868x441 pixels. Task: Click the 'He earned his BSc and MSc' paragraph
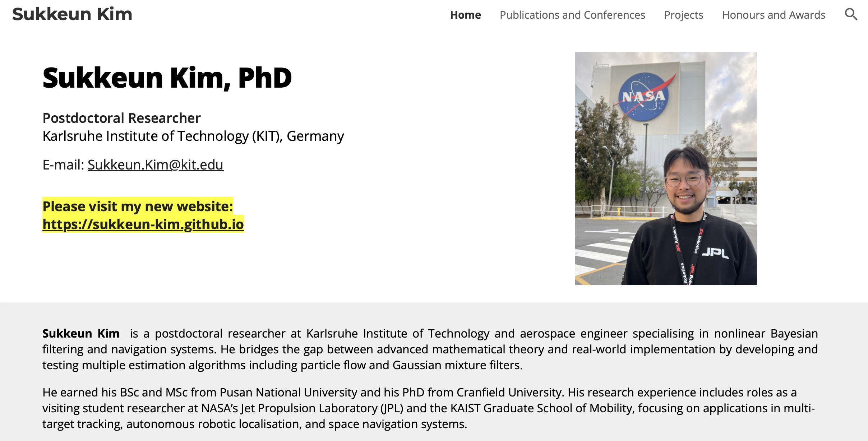point(429,408)
